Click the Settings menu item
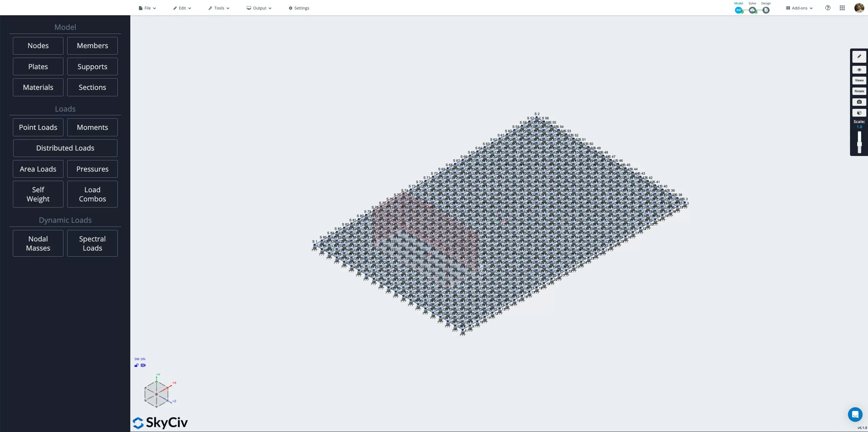This screenshot has width=868, height=432. pos(299,8)
